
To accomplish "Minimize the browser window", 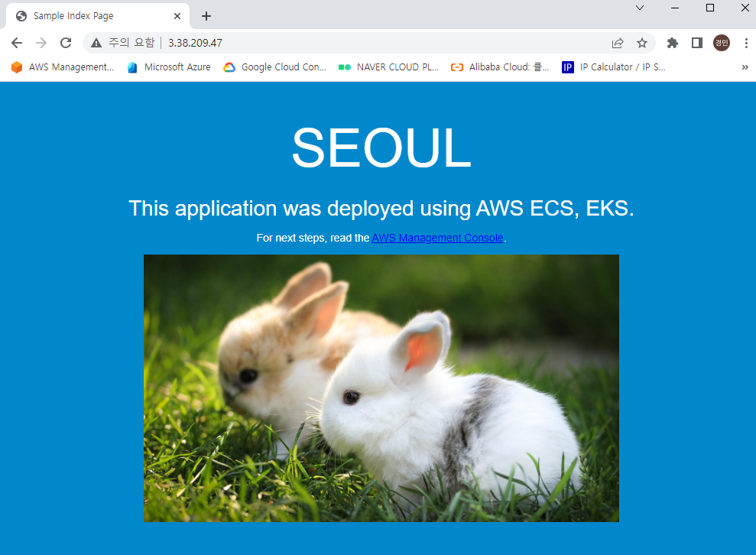I will [x=675, y=8].
